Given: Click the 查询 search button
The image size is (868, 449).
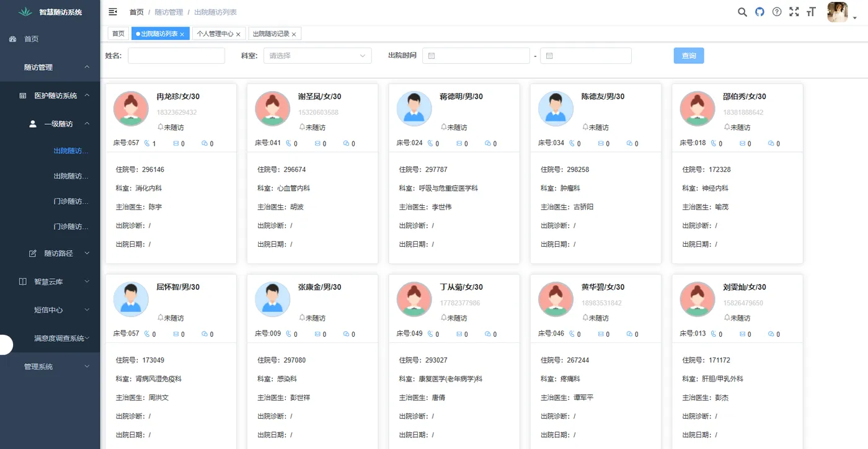Looking at the screenshot, I should point(689,56).
